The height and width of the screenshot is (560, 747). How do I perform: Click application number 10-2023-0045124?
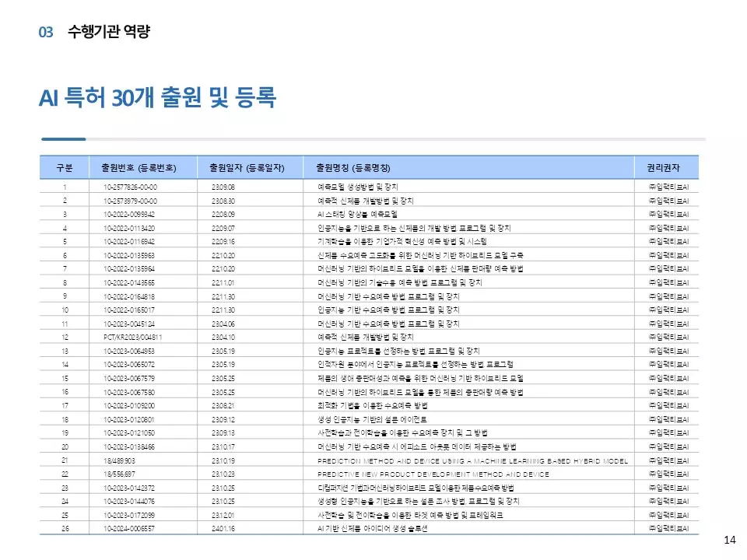[129, 324]
